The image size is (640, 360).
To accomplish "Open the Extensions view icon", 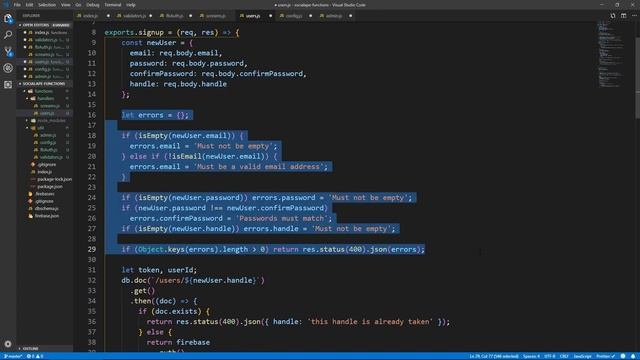I will tap(8, 84).
